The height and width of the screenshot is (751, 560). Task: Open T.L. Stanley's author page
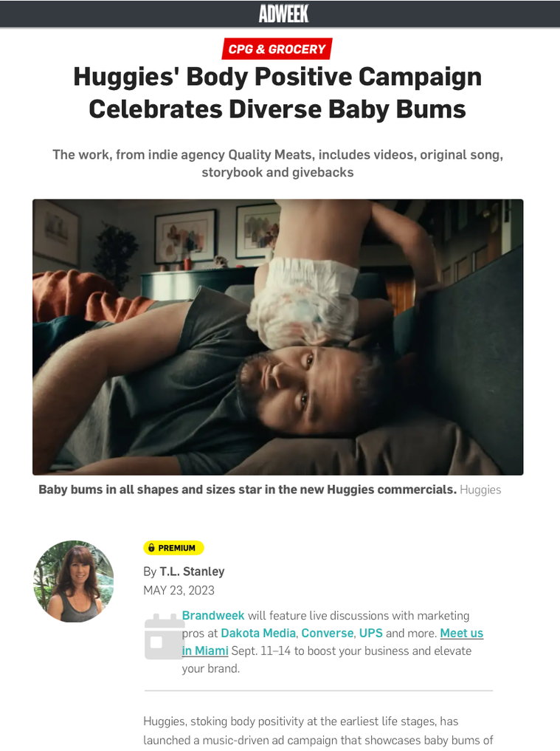192,572
